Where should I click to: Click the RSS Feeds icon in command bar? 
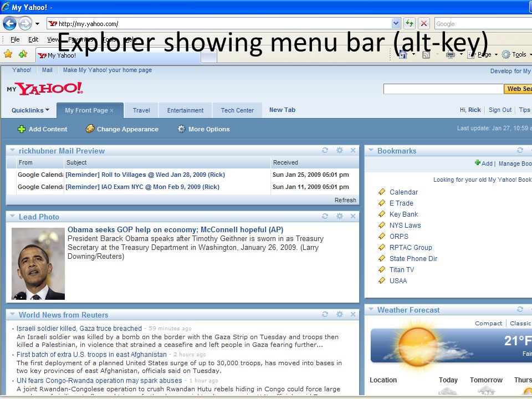pyautogui.click(x=426, y=54)
